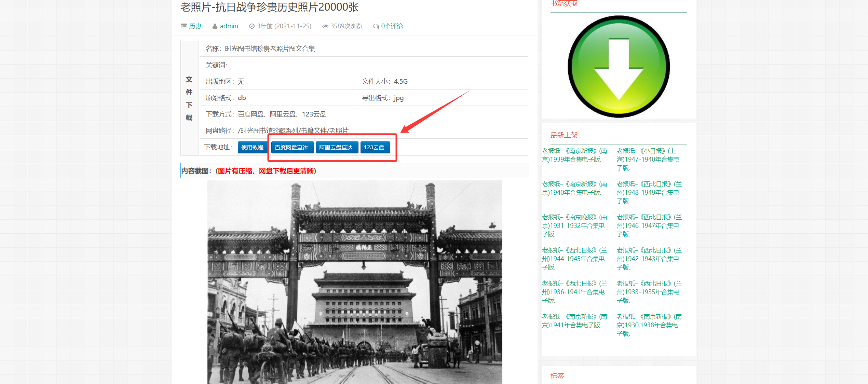The image size is (868, 384).
Task: Click the Zhengyang Gate historical photo
Action: [355, 282]
